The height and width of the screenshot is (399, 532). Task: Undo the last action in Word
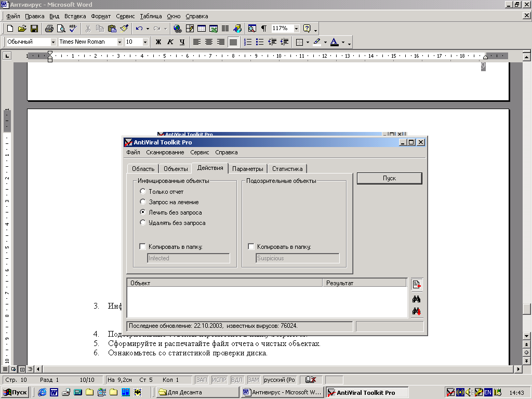pyautogui.click(x=139, y=29)
